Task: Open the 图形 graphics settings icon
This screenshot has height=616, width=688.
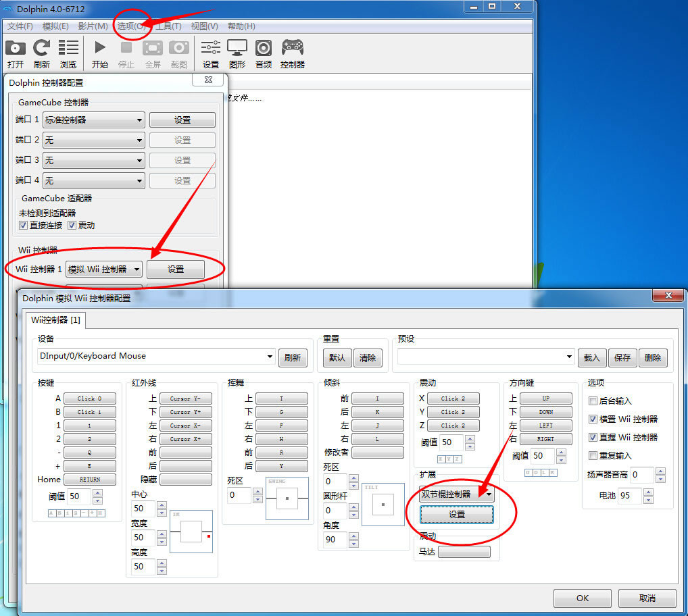Action: click(237, 53)
